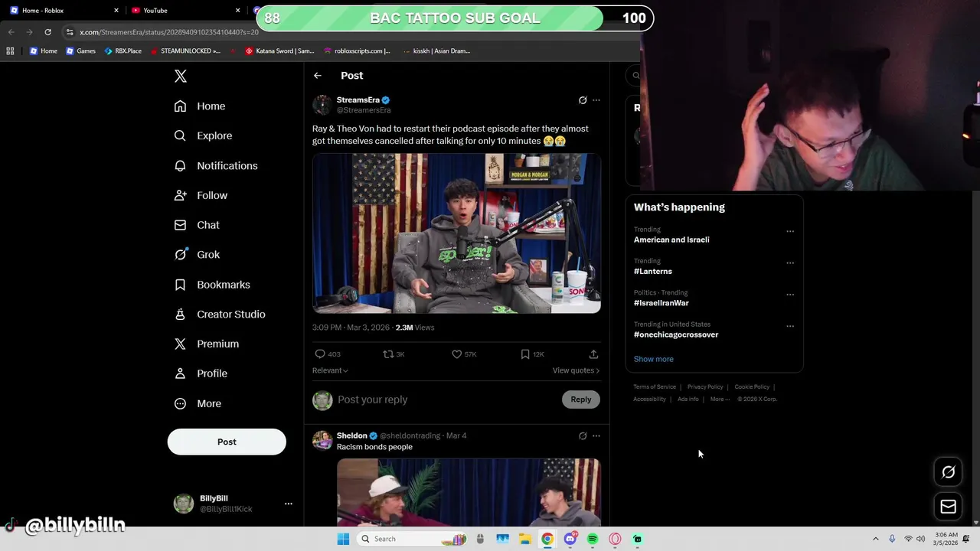The height and width of the screenshot is (551, 980).
Task: Click the StreamsEra display name
Action: [x=358, y=100]
